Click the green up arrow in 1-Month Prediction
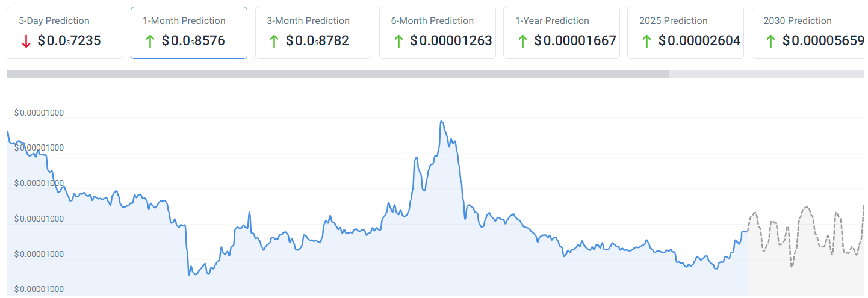Screen dimensions: 868x298 coord(150,42)
